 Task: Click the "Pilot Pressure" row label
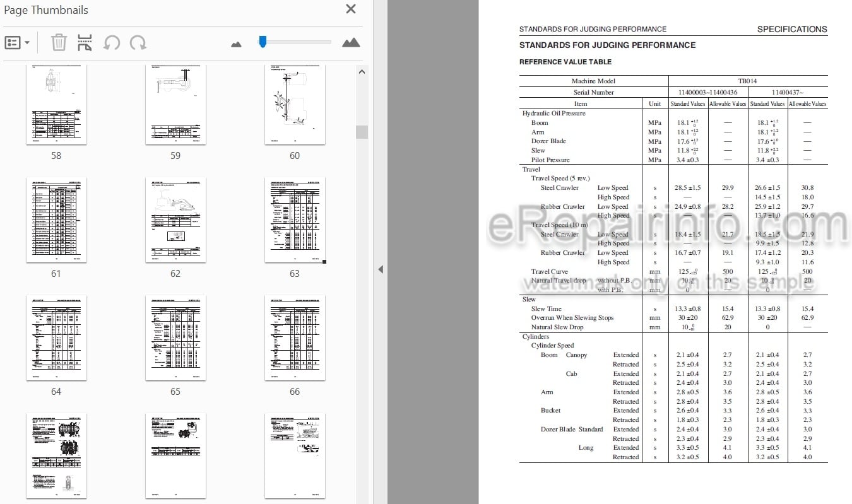550,160
